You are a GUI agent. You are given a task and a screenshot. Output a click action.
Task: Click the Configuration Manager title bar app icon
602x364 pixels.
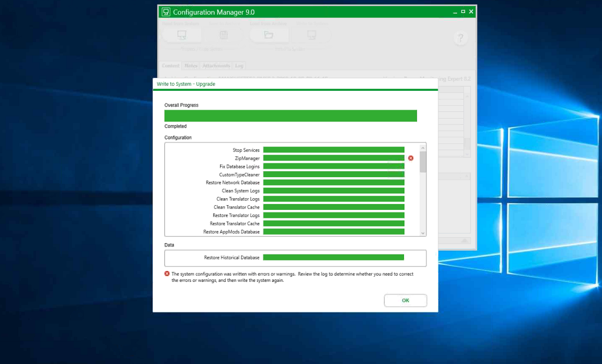tap(166, 12)
